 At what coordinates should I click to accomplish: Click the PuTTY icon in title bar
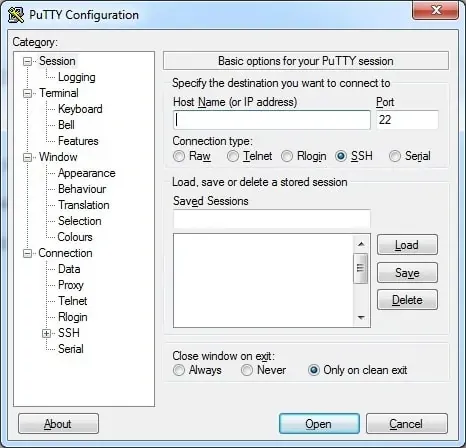[x=16, y=15]
